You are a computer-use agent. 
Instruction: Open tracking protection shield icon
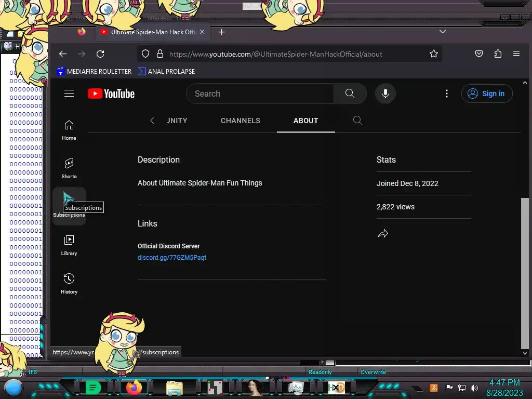click(x=145, y=54)
